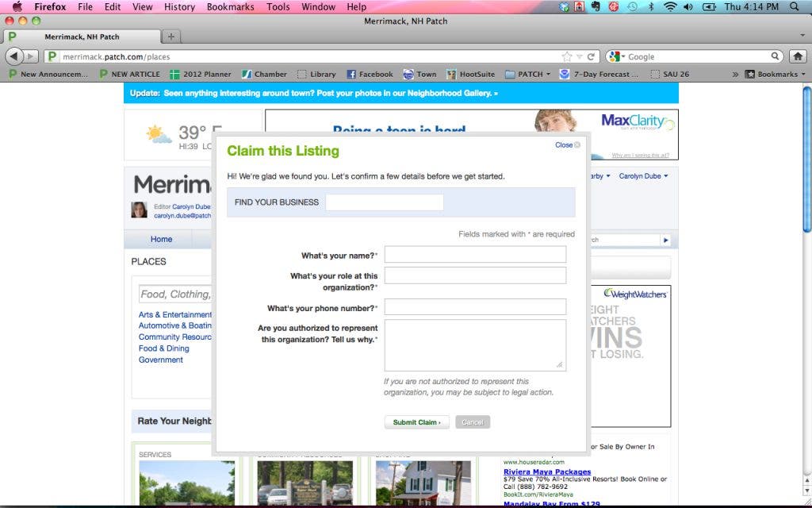The image size is (812, 508).
Task: Open the Carolyn Dube account dropdown
Action: pyautogui.click(x=643, y=176)
